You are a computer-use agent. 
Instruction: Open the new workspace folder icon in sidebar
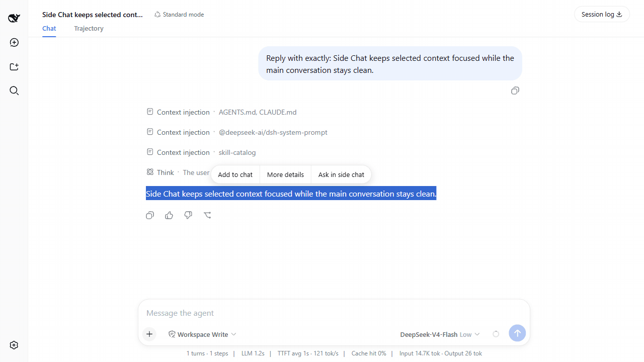[x=14, y=67]
